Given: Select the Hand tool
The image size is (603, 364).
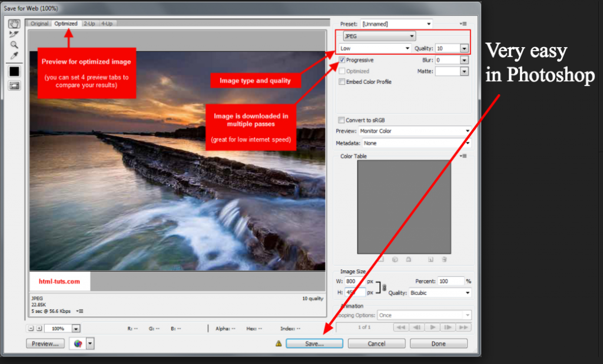Looking at the screenshot, I should coord(14,24).
